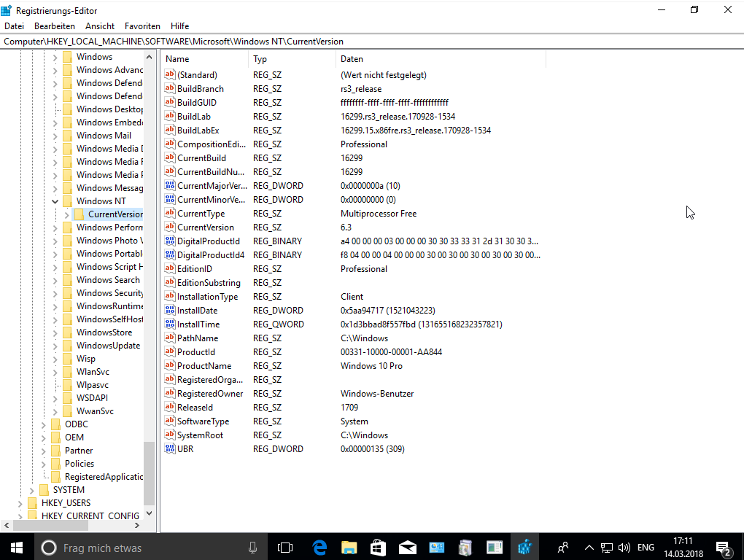Screen dimensions: 744x560
Task: Expand the CurrentVersion subkey node
Action: tap(67, 215)
